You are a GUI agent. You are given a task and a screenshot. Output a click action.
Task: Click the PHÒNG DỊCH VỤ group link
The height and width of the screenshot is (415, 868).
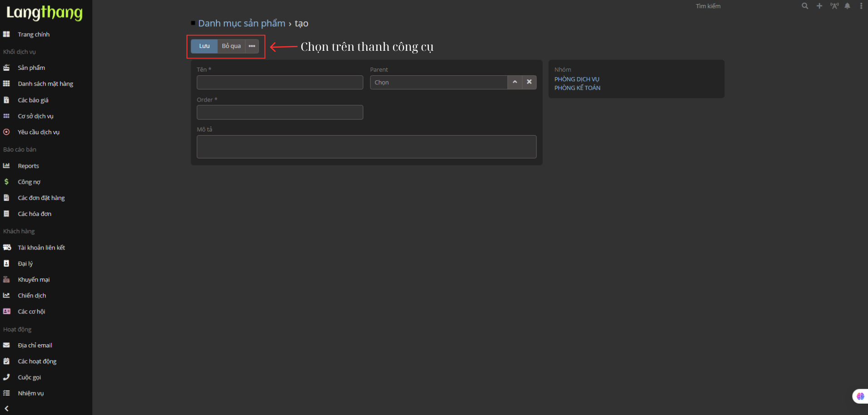click(x=577, y=79)
